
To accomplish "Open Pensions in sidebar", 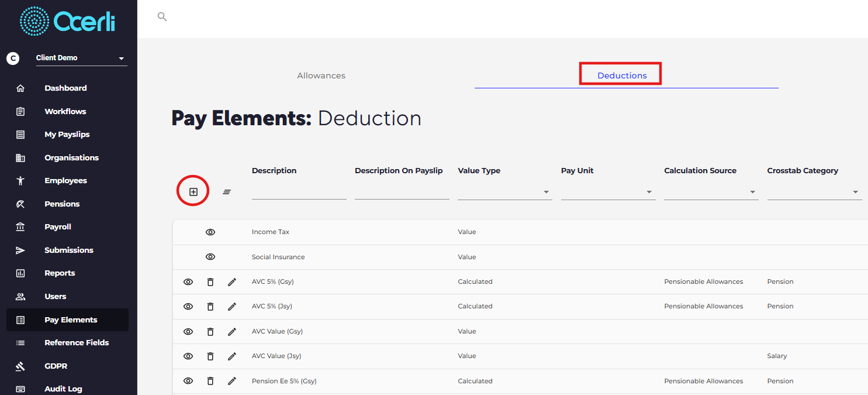I will 62,204.
